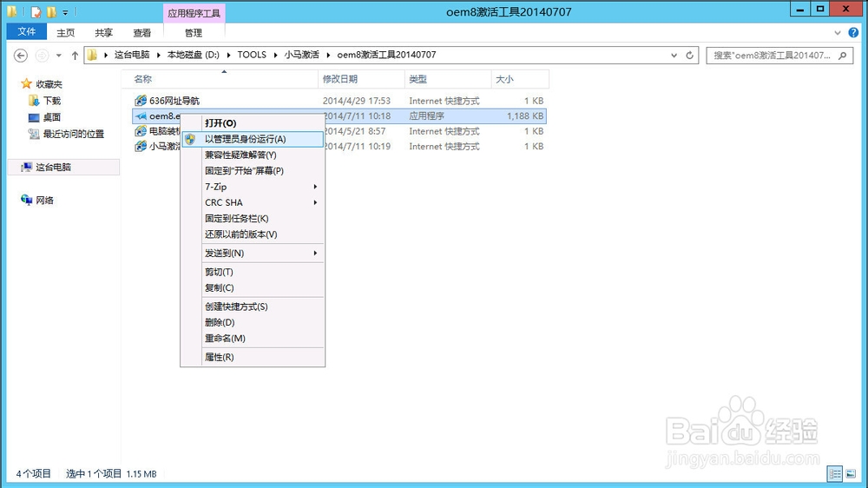Expand the ribbon with chevron
This screenshot has width=868, height=488.
click(837, 33)
